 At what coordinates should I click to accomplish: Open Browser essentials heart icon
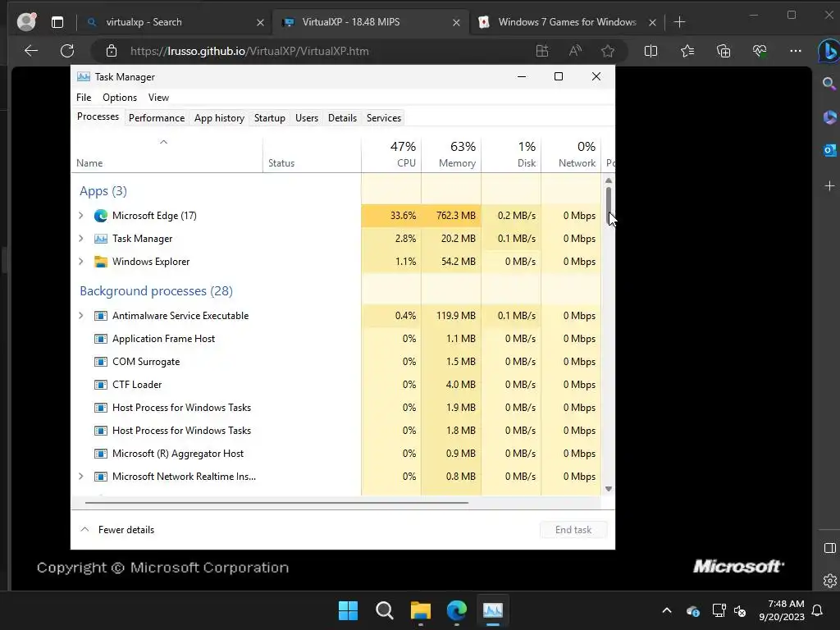point(760,51)
